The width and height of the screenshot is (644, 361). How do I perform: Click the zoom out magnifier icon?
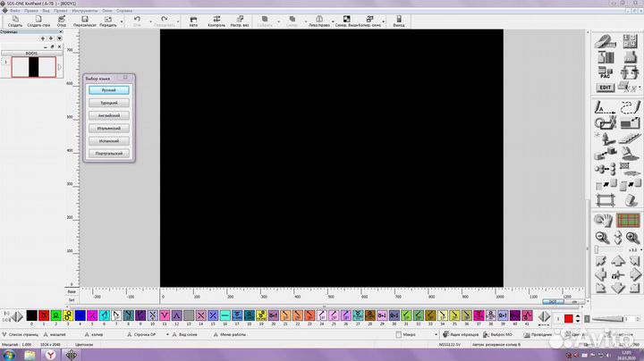[602, 238]
